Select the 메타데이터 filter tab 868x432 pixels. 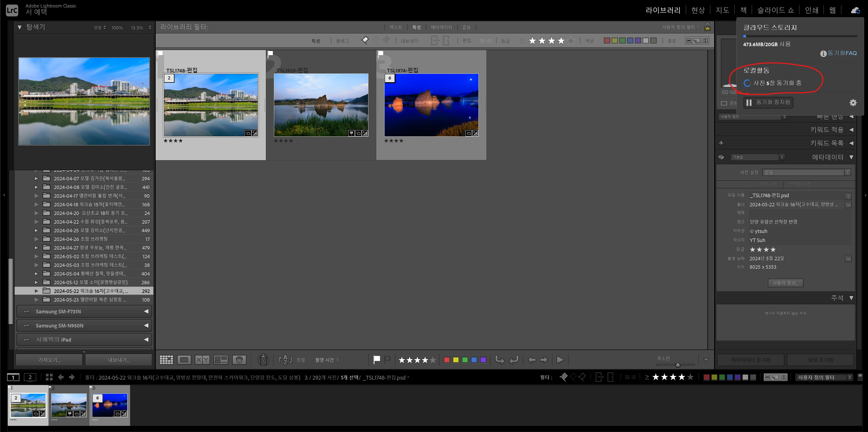tap(441, 27)
